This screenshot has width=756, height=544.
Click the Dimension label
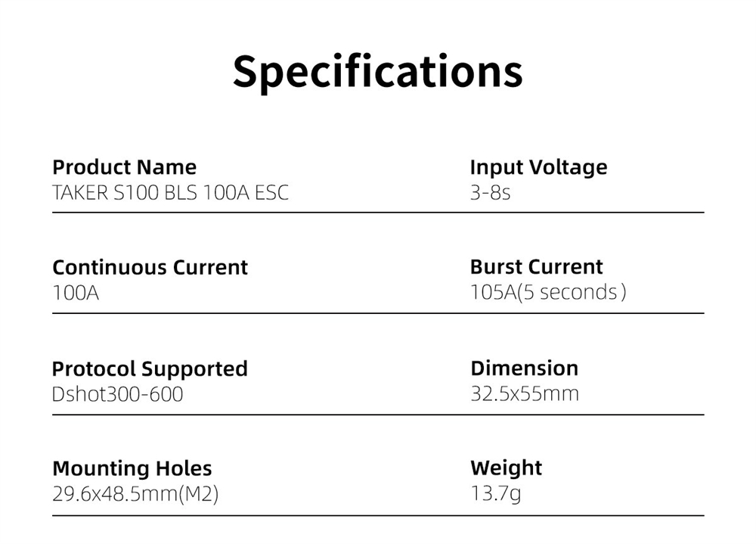click(x=524, y=368)
